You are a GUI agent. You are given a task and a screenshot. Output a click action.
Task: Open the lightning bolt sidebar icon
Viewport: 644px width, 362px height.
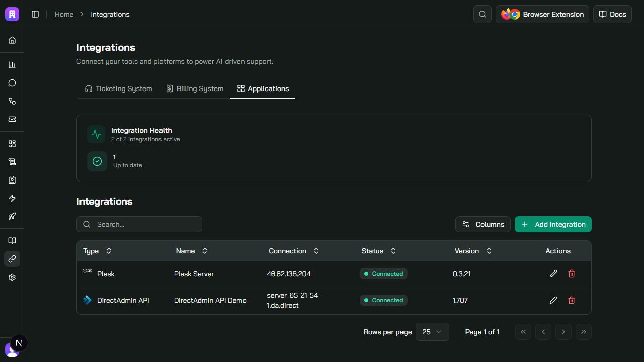coord(12,198)
